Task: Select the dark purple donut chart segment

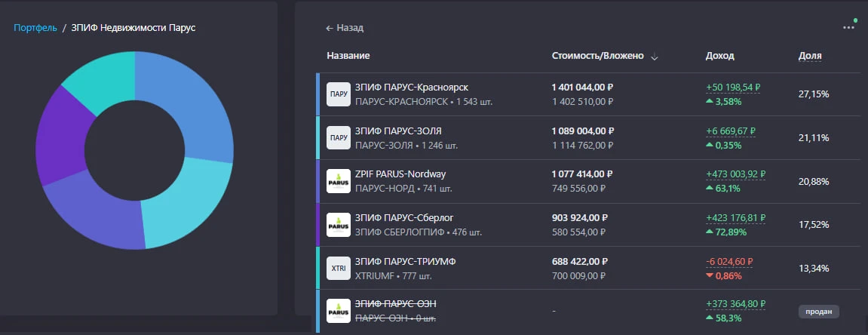Action: pos(60,138)
